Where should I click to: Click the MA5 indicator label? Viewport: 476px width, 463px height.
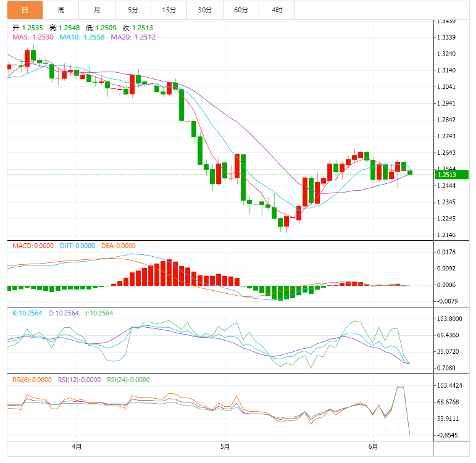[33, 37]
